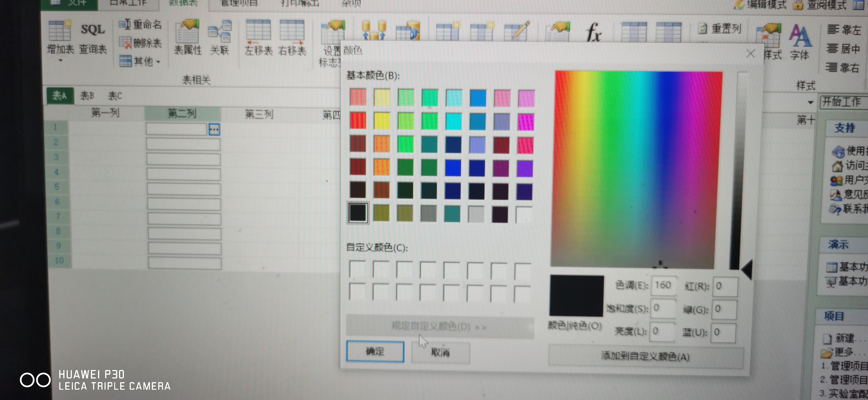The height and width of the screenshot is (400, 868).
Task: Select row 5 header in table
Action: coord(57,186)
